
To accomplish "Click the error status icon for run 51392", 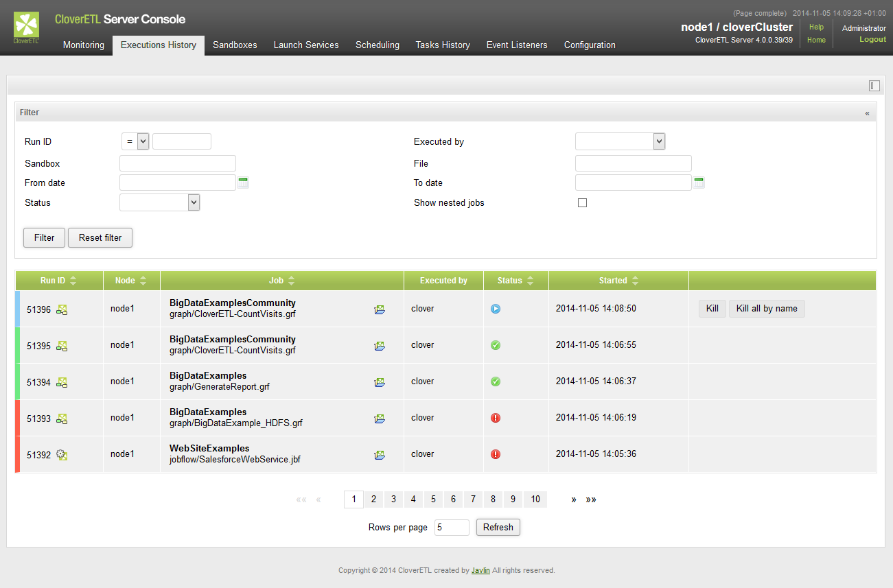I will (x=496, y=454).
